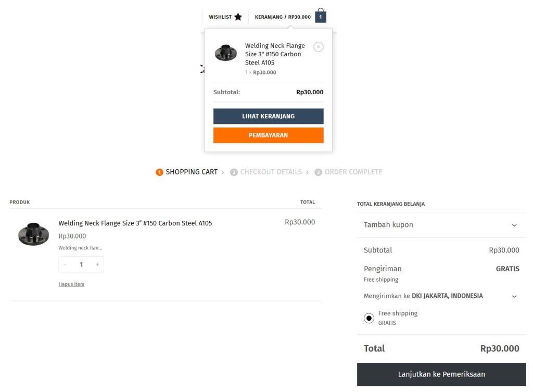
Task: Open the shopping bag cart icon
Action: click(x=321, y=16)
